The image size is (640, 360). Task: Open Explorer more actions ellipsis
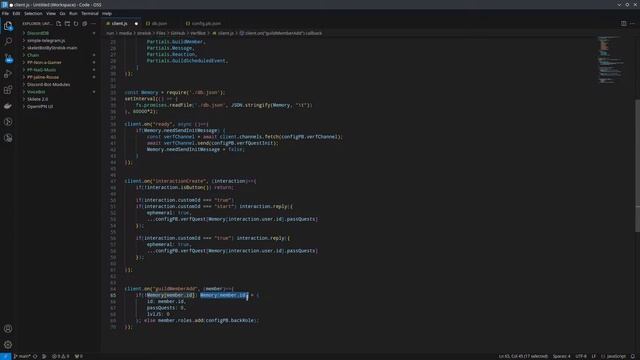tap(93, 24)
